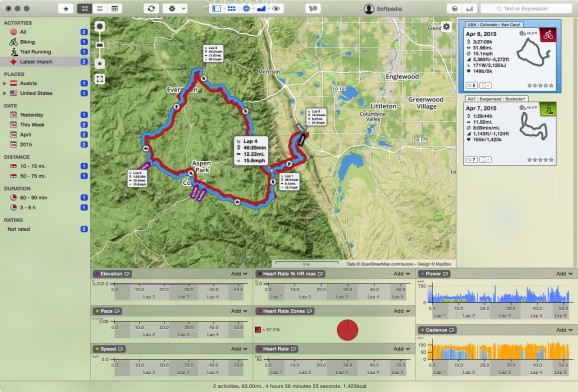Screen dimensions: 578x392
Task: Click the map zoom slider handle
Action: [100, 45]
